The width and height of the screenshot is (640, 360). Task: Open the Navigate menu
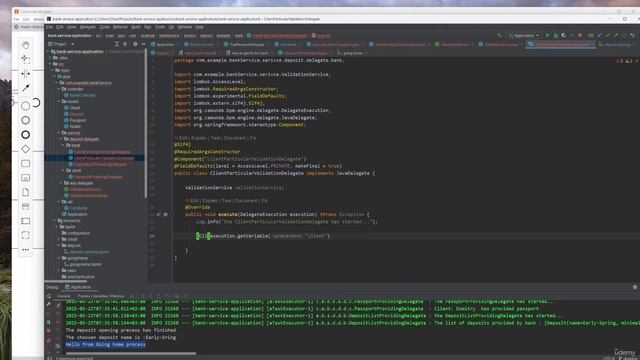87,27
